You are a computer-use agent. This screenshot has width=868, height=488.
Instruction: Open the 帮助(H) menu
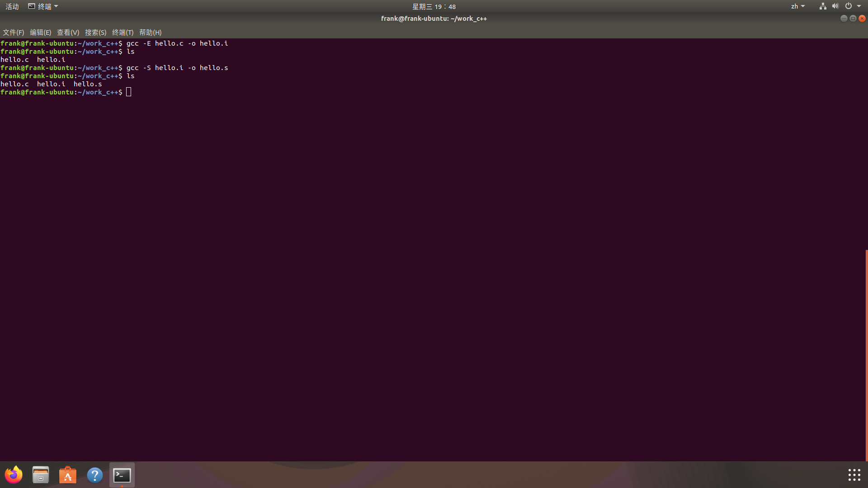pyautogui.click(x=150, y=33)
